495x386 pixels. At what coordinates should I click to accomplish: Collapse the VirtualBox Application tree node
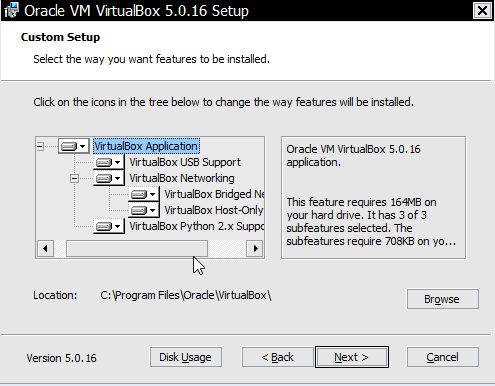pyautogui.click(x=40, y=146)
